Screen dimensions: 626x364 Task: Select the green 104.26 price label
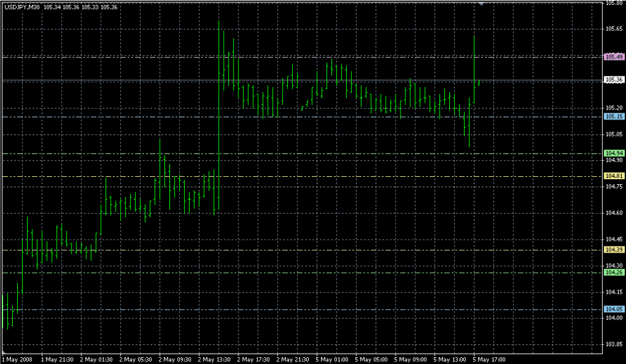click(x=612, y=272)
